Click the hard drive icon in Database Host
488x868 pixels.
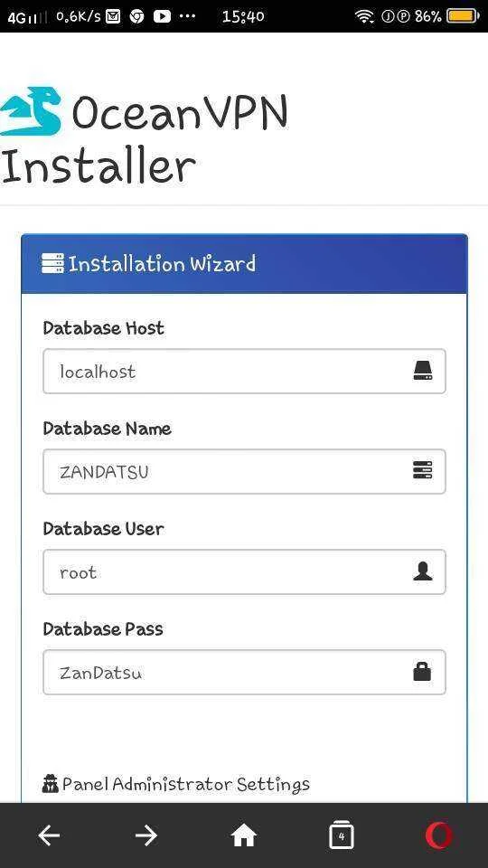pos(423,371)
